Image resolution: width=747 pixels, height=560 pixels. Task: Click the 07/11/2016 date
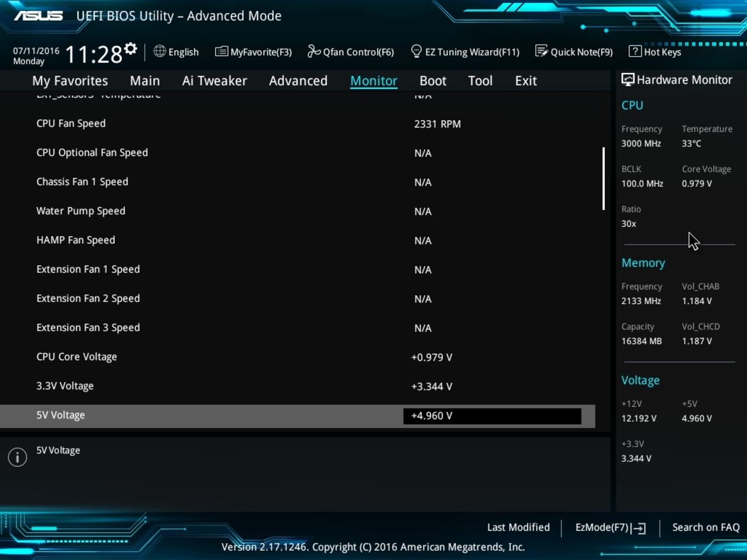(x=36, y=51)
